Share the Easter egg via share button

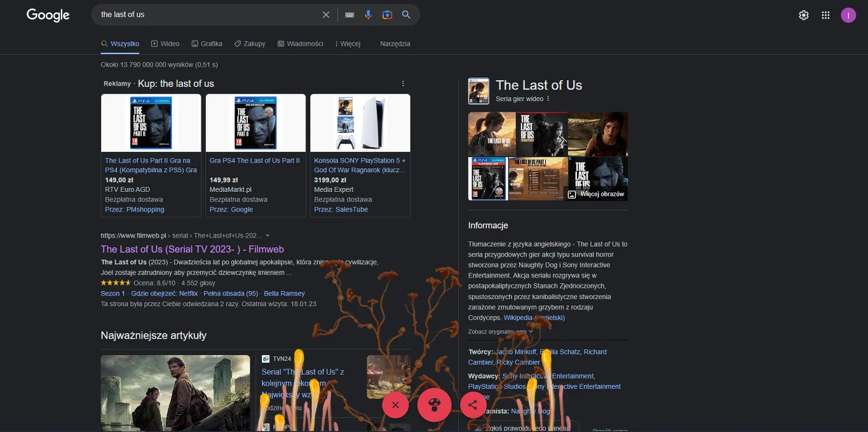[x=473, y=405]
